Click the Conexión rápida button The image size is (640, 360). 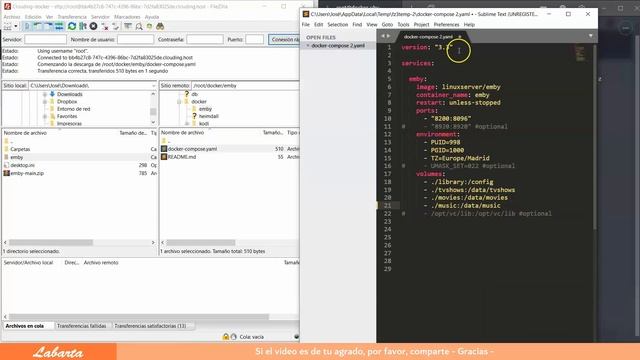coord(284,40)
